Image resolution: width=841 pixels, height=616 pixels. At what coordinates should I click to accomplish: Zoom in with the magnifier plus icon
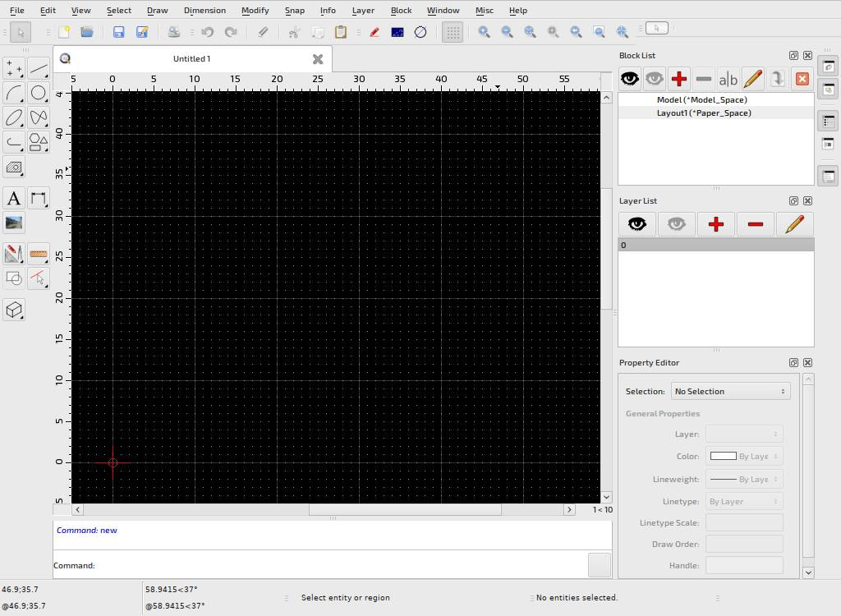point(484,32)
